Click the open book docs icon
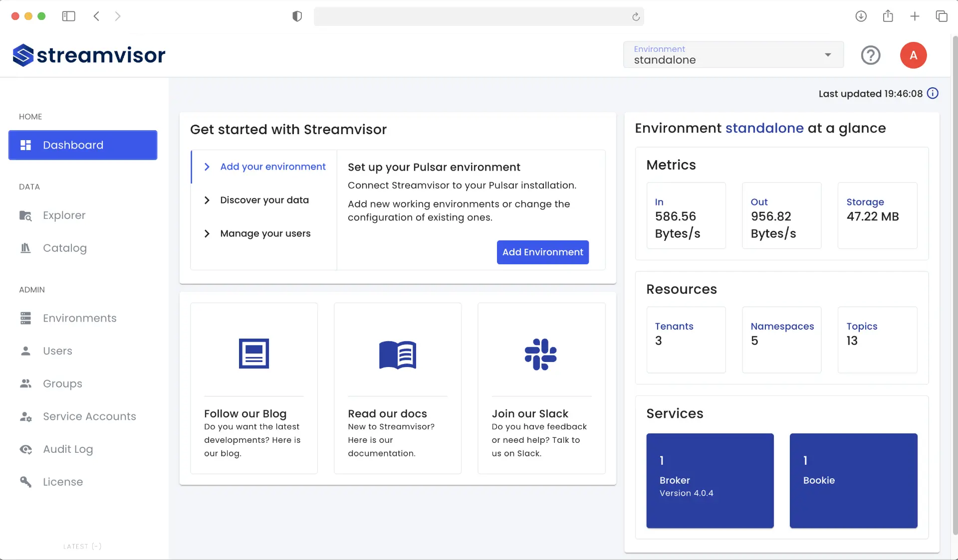958x560 pixels. tap(398, 355)
